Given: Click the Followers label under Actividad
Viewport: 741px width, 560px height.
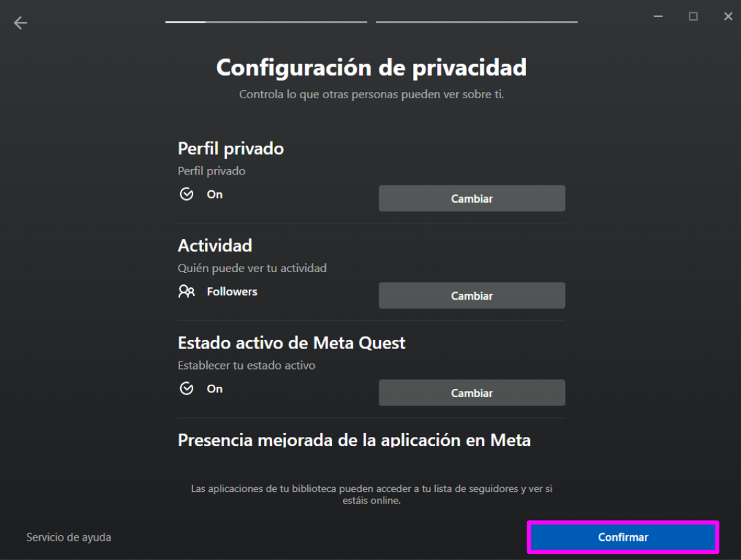Looking at the screenshot, I should pos(232,291).
